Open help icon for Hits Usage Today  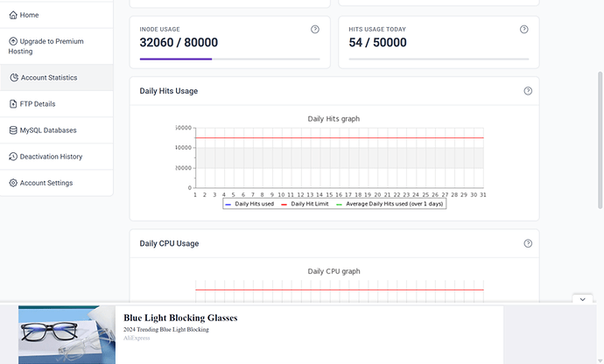(524, 29)
